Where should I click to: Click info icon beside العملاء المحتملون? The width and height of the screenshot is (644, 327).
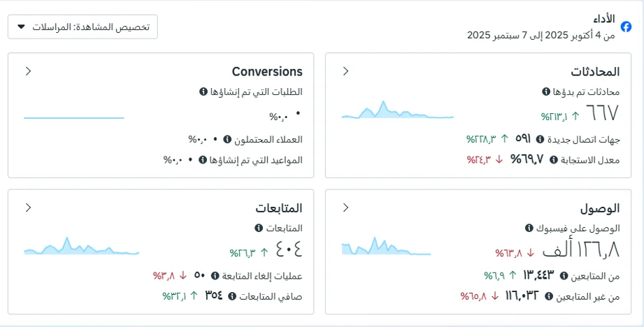227,139
